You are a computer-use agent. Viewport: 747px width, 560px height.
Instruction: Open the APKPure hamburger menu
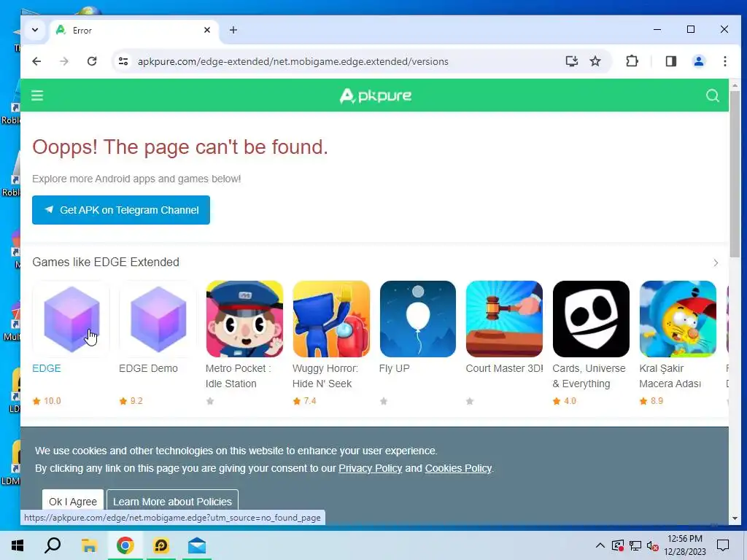tap(37, 96)
